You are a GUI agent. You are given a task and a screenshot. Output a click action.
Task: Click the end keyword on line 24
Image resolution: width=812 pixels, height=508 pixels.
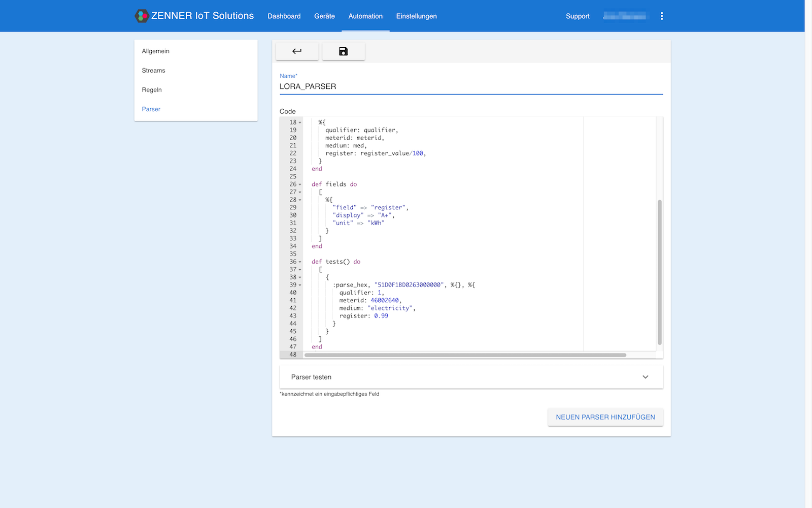point(317,169)
